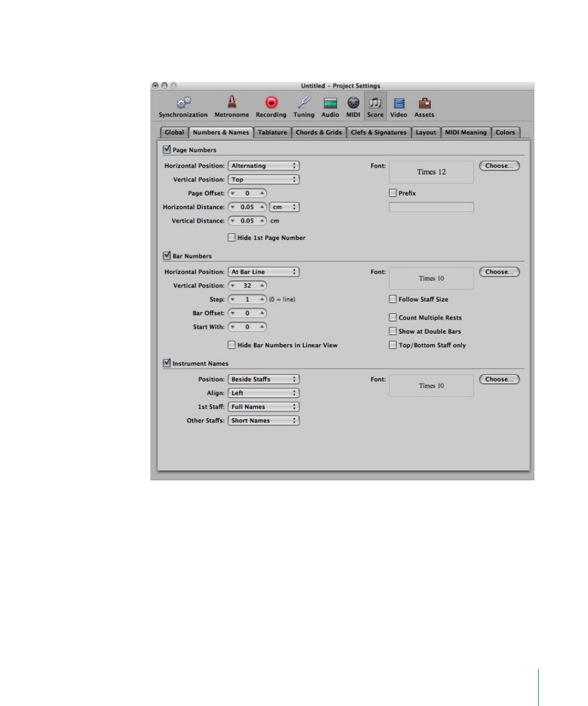This screenshot has height=706, width=588.
Task: Switch to Tablature tab
Action: point(272,133)
